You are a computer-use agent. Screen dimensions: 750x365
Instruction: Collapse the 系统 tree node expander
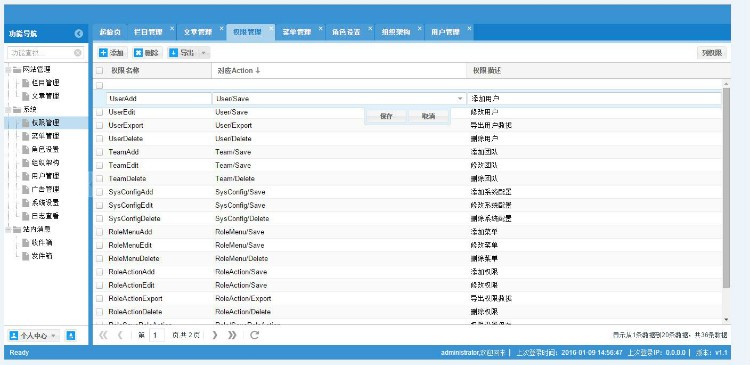point(9,110)
